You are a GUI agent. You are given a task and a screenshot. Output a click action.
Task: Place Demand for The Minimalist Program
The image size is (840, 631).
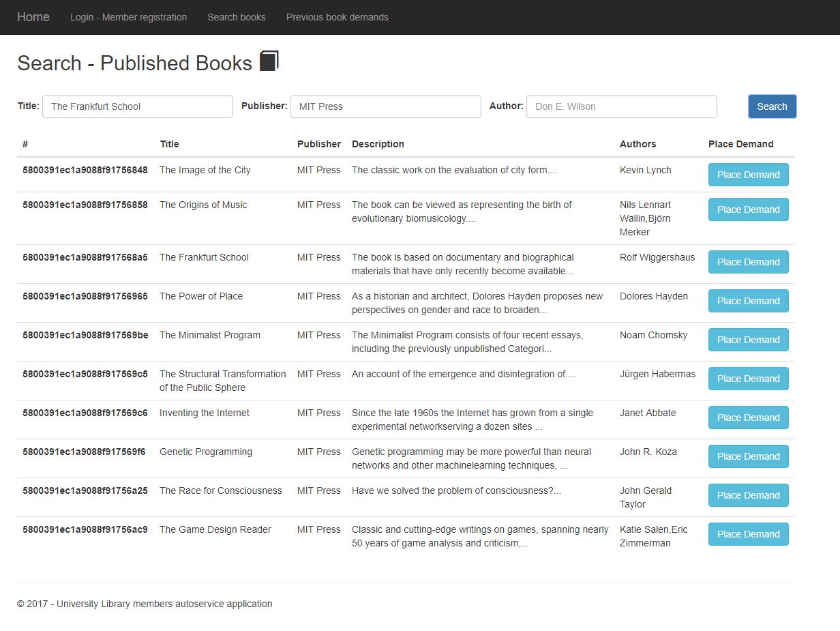[x=749, y=340]
